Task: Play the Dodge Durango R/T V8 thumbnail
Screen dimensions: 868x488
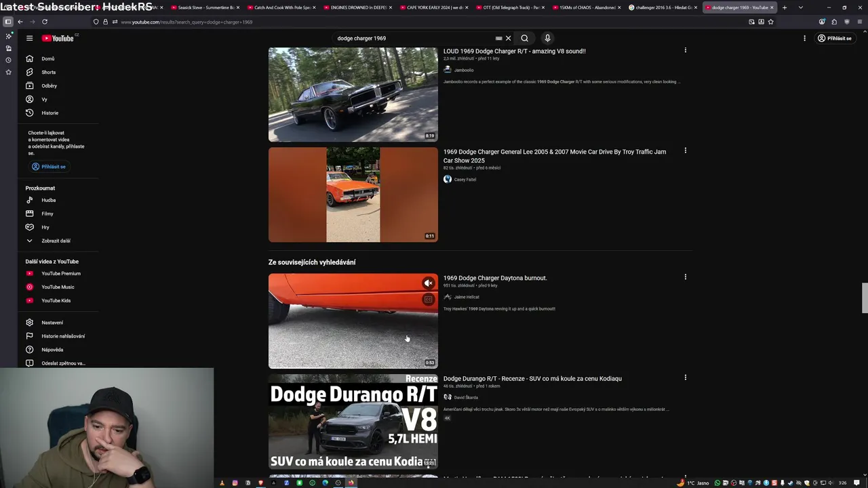Action: coord(353,422)
